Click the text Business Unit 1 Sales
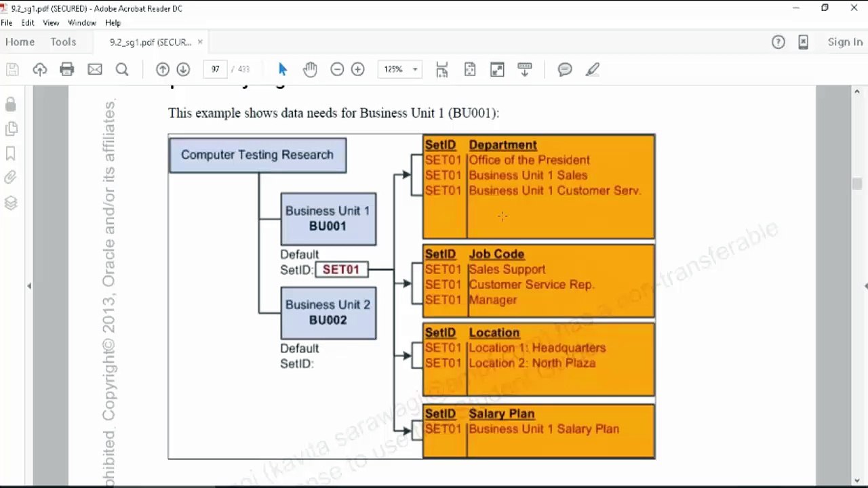The image size is (868, 488). pos(528,175)
